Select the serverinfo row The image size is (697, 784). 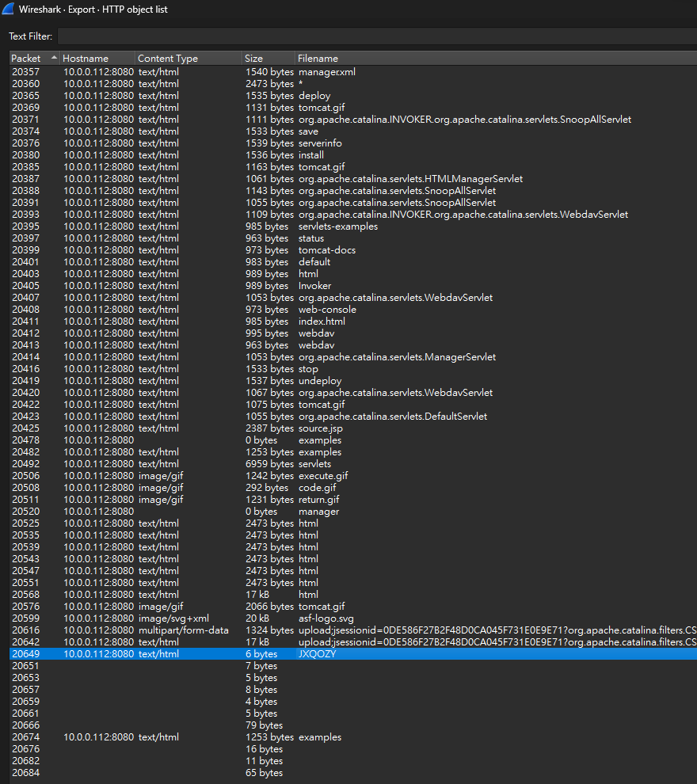[353, 143]
